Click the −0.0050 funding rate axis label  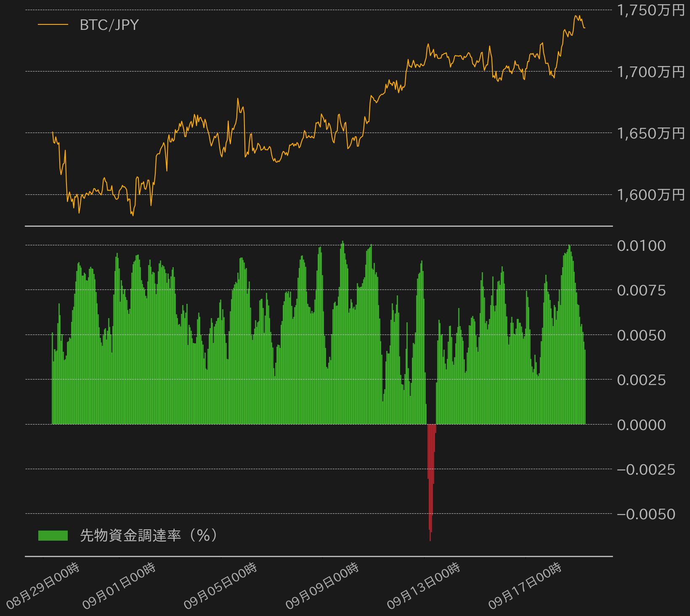coord(646,514)
